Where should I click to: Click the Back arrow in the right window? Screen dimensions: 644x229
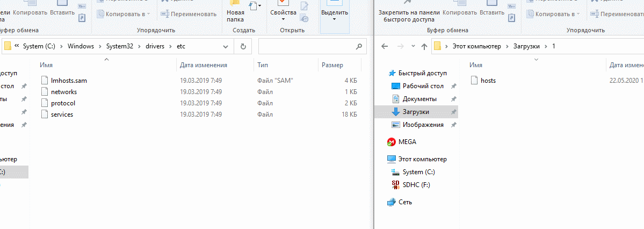[x=385, y=46]
